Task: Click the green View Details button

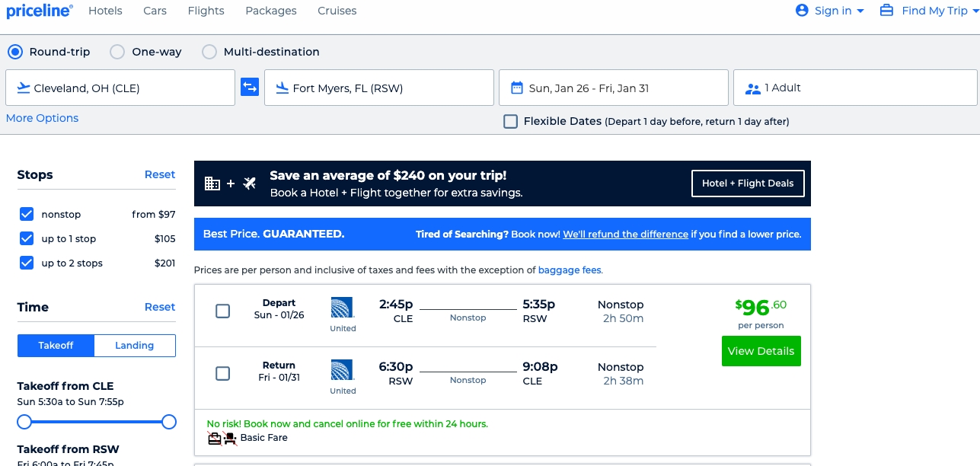Action: pyautogui.click(x=761, y=351)
